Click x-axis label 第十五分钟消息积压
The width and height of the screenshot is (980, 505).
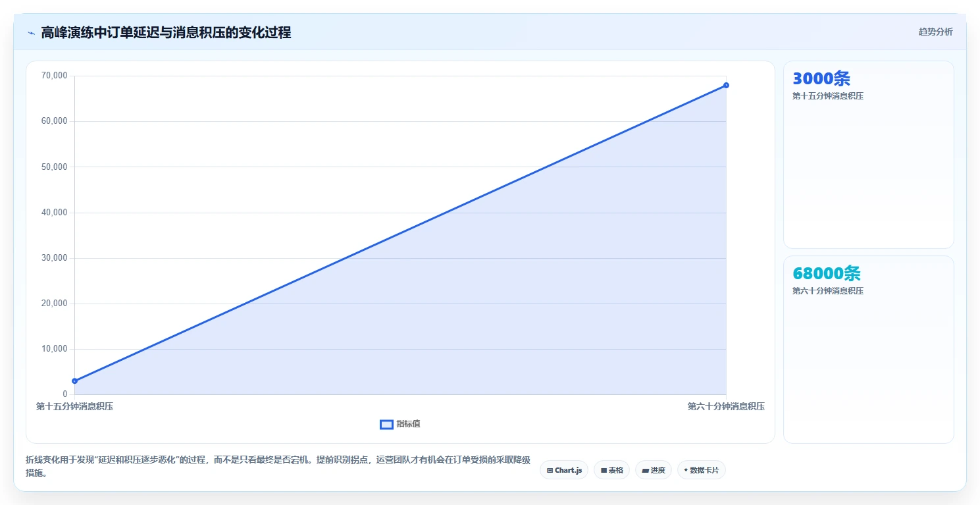tap(74, 406)
